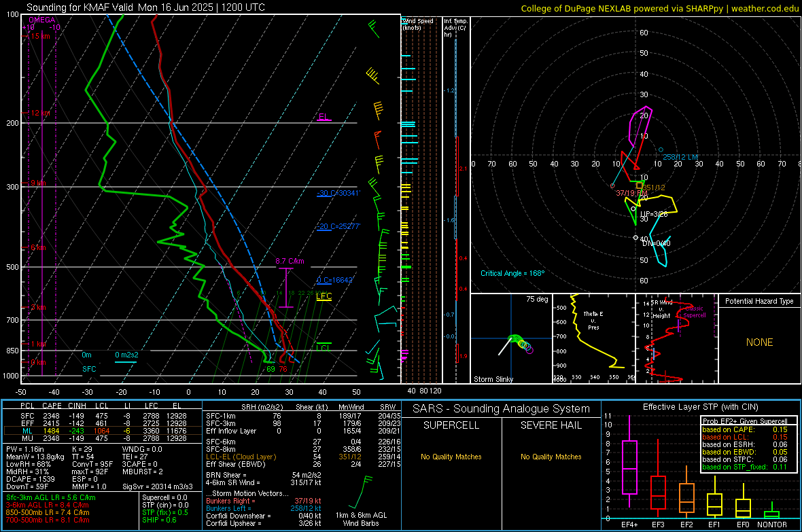Click the 'Storm Slinky' panel label
The width and height of the screenshot is (802, 532).
[x=493, y=379]
